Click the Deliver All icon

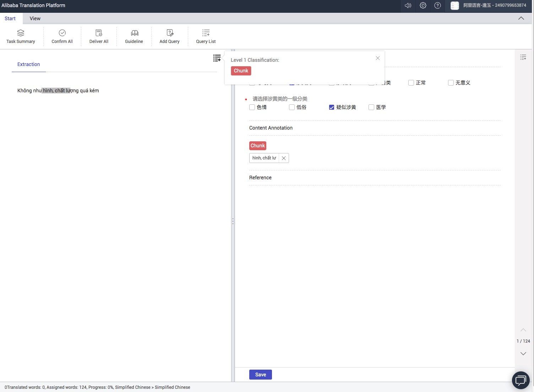(99, 33)
